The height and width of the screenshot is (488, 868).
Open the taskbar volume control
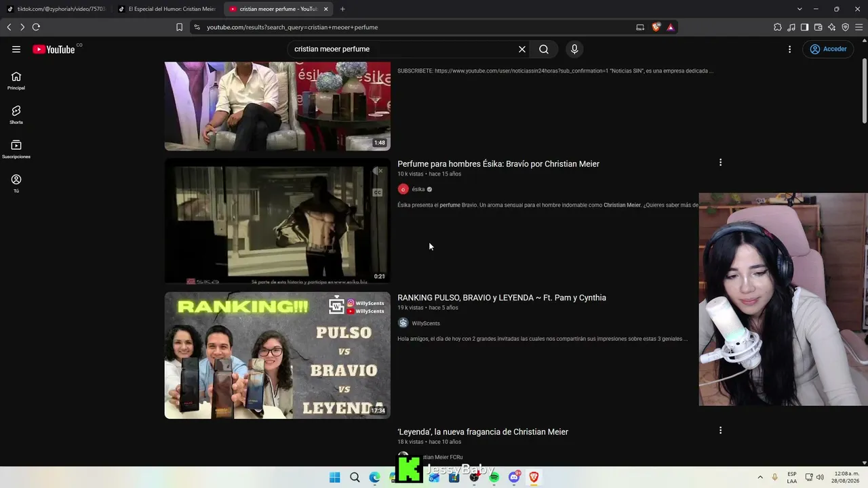coord(821,477)
